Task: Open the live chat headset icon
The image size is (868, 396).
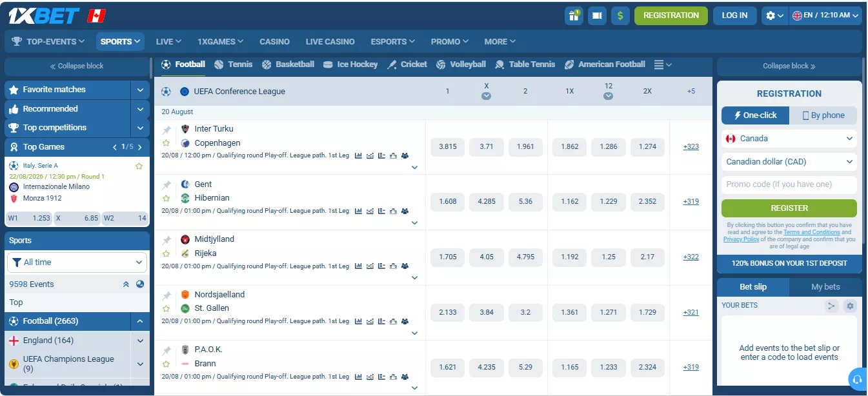Action: click(858, 378)
